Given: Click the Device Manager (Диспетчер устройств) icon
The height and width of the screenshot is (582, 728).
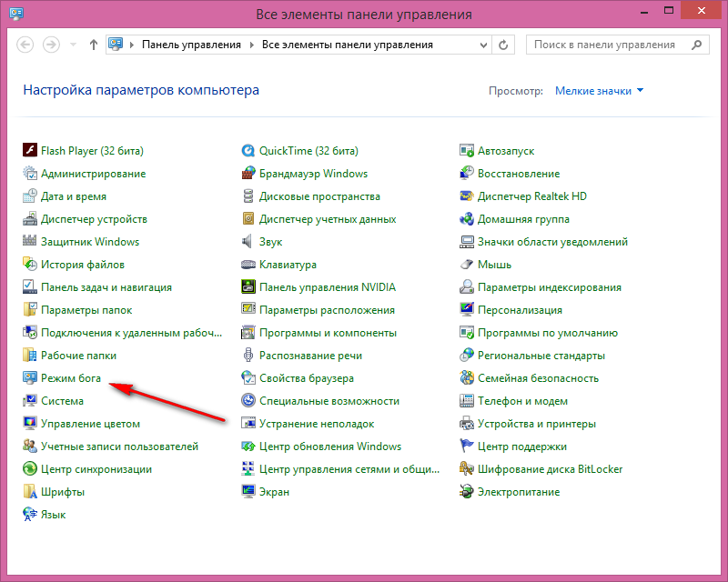Looking at the screenshot, I should [x=30, y=218].
